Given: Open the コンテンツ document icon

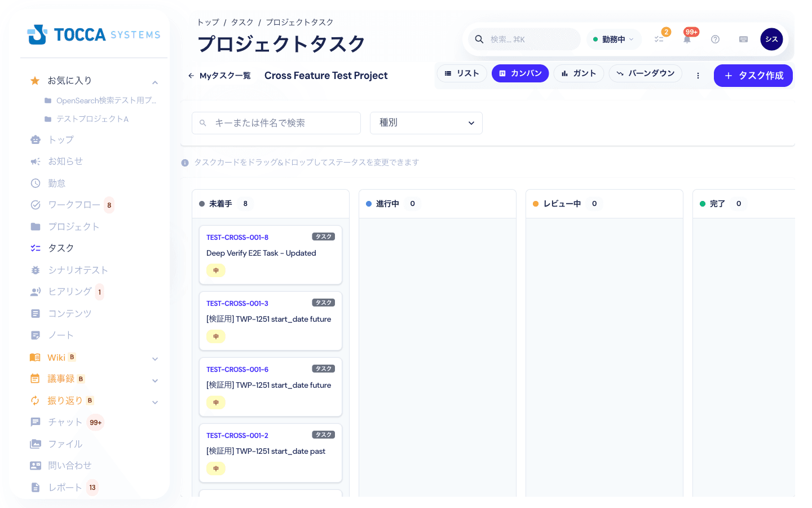Looking at the screenshot, I should (36, 314).
